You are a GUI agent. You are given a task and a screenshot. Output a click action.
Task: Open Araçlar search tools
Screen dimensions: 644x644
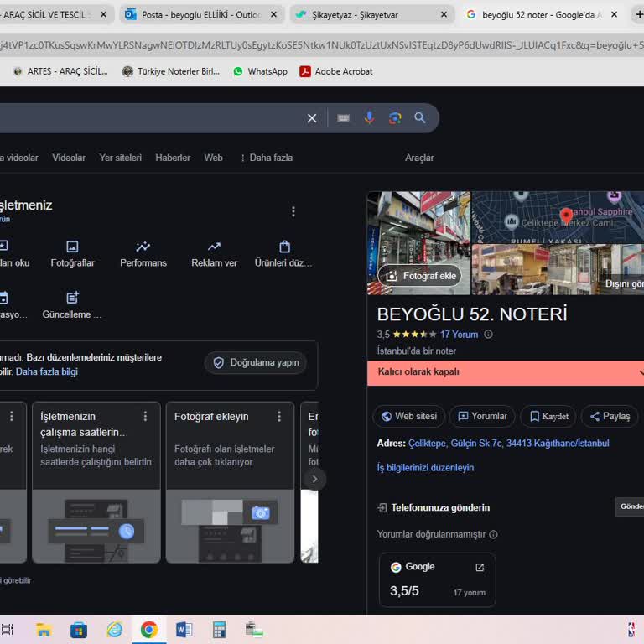point(419,158)
